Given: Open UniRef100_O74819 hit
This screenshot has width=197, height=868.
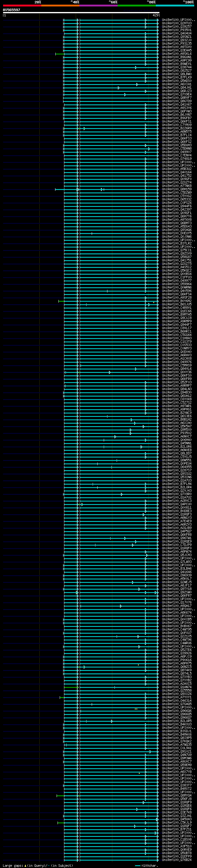Looking at the screenshot, I should point(177,159).
